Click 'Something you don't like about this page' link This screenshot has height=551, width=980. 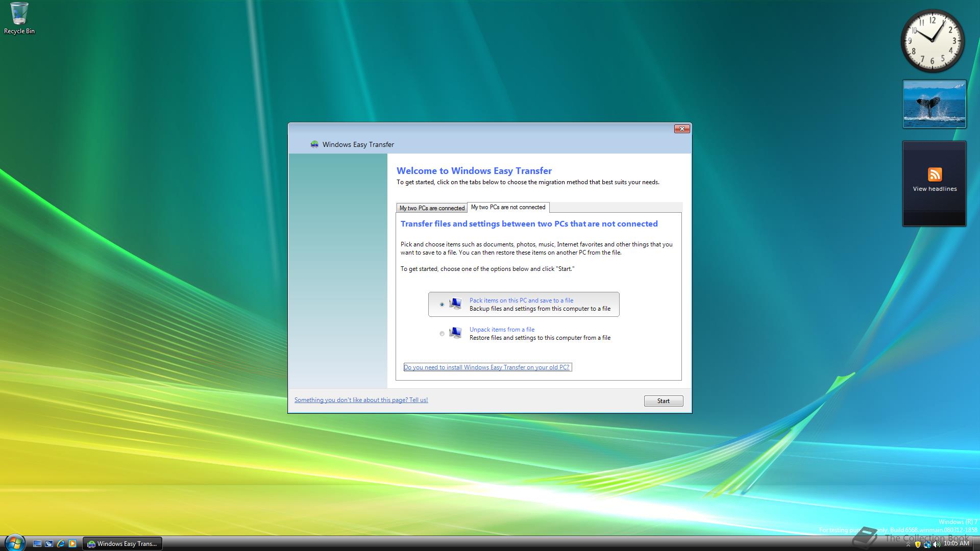coord(361,400)
